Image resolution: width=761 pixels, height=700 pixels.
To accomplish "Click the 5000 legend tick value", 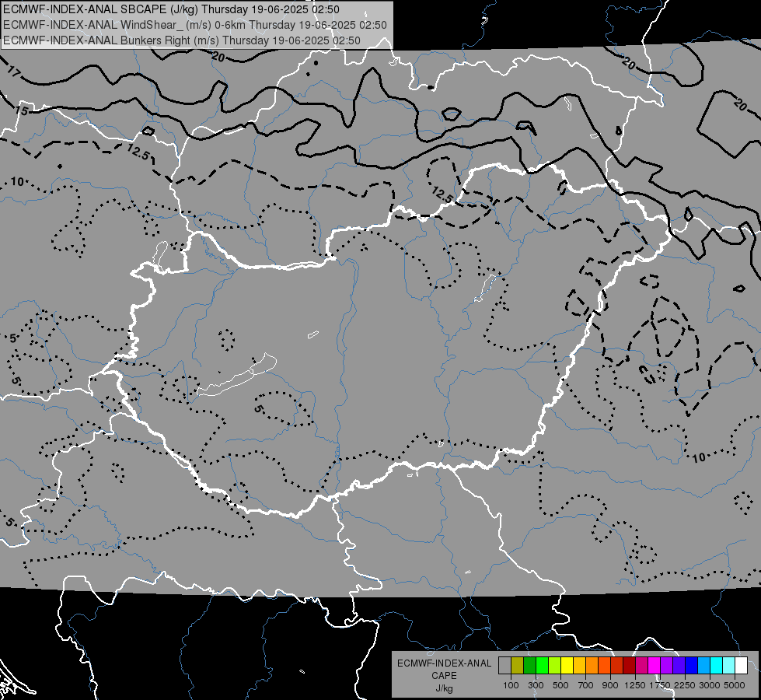I will pos(735,685).
